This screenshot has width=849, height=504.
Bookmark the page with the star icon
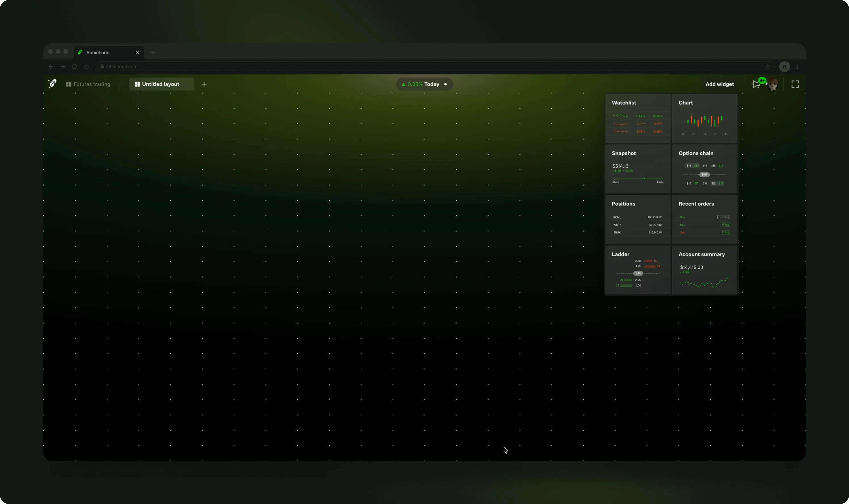(x=768, y=67)
